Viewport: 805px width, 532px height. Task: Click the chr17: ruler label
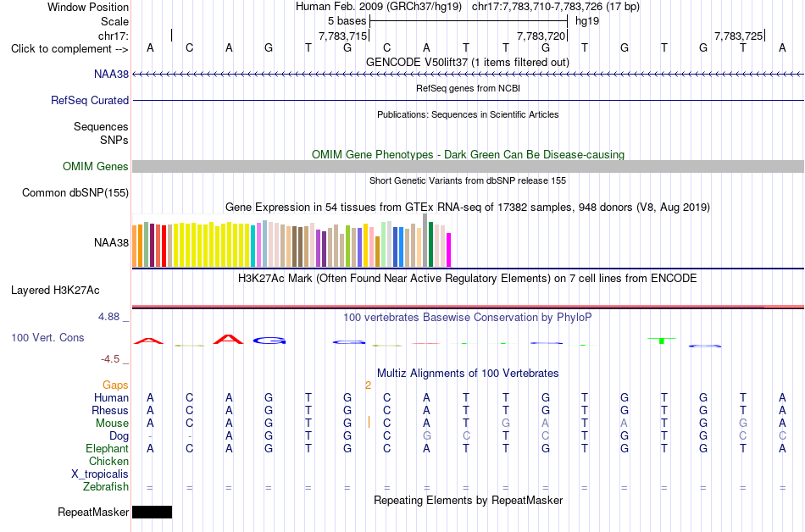pyautogui.click(x=113, y=36)
